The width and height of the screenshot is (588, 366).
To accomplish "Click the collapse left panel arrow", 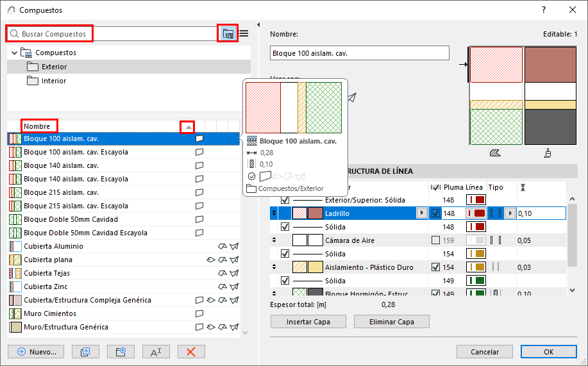I will coord(258,25).
